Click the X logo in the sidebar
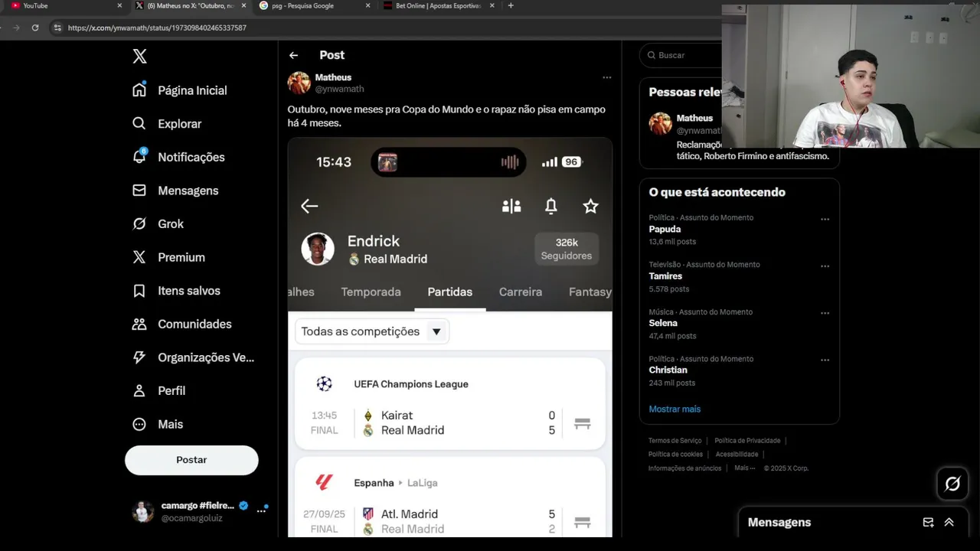Viewport: 980px width, 551px height. (139, 56)
